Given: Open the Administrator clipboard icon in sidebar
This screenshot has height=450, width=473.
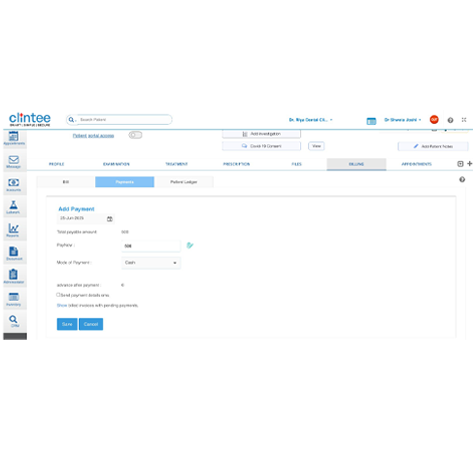Looking at the screenshot, I should click(14, 276).
